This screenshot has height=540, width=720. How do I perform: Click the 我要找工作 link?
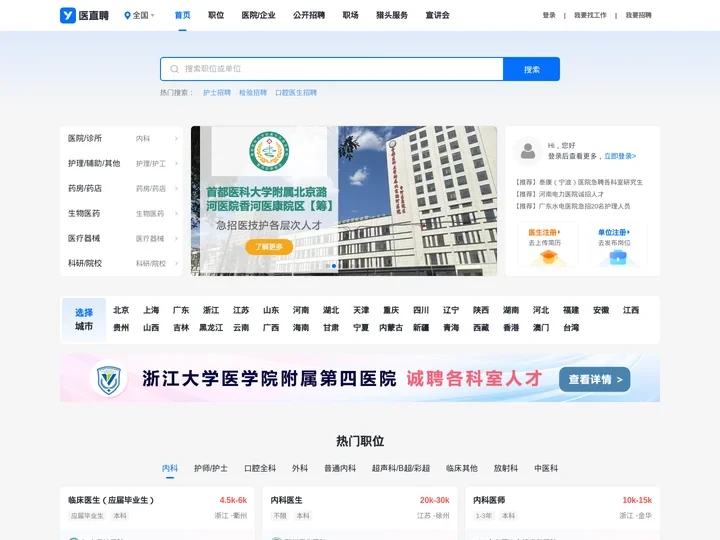(590, 15)
